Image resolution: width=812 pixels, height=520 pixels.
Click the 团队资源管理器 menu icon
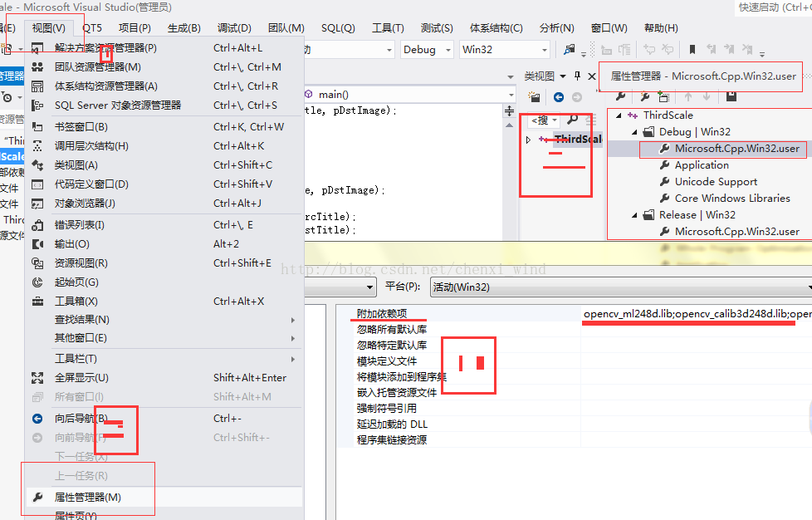(37, 66)
